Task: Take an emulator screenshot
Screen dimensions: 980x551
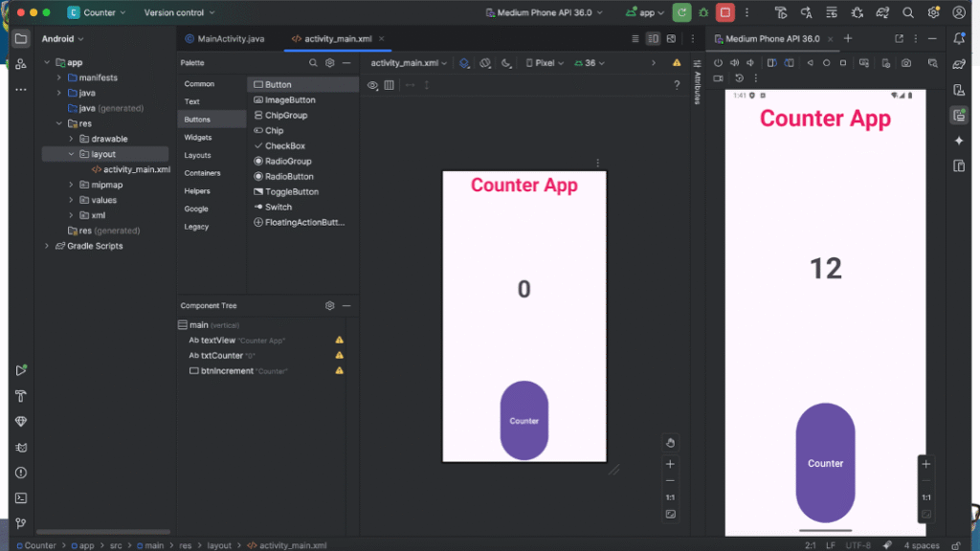Action: point(905,63)
